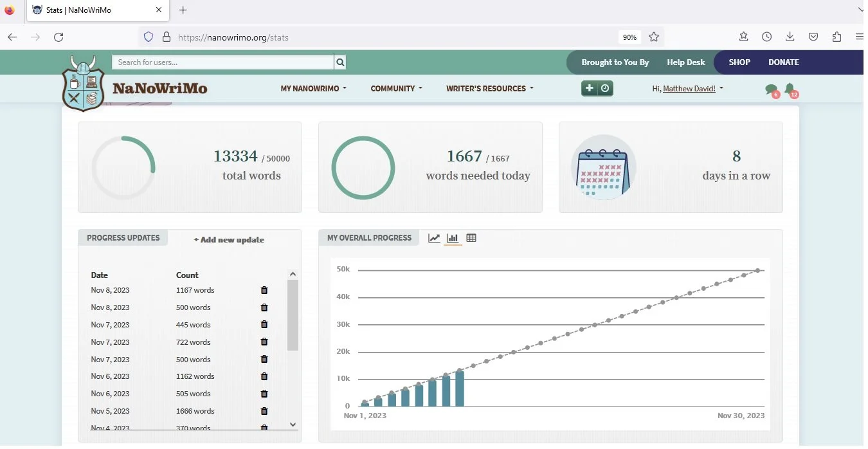Start the writing timer clock icon
The image size is (868, 449).
click(x=605, y=88)
